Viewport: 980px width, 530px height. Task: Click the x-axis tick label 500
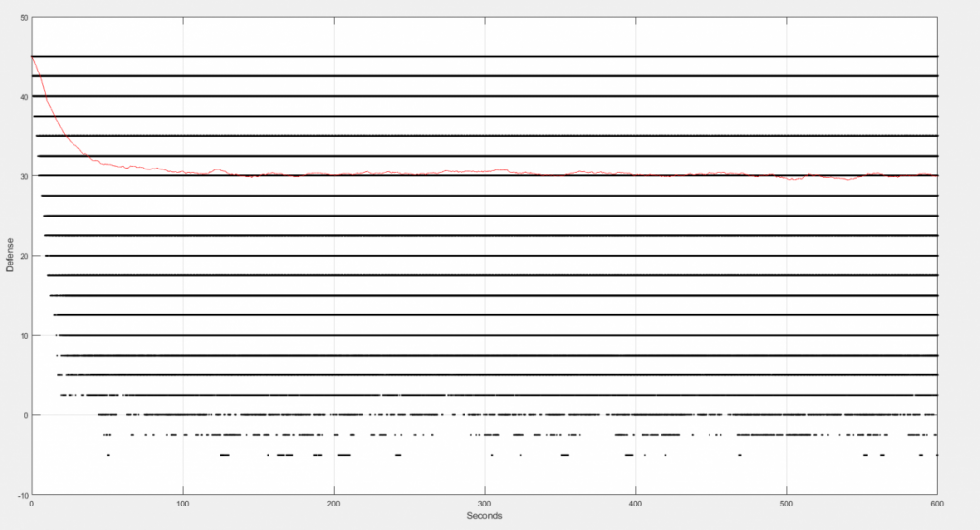point(786,504)
